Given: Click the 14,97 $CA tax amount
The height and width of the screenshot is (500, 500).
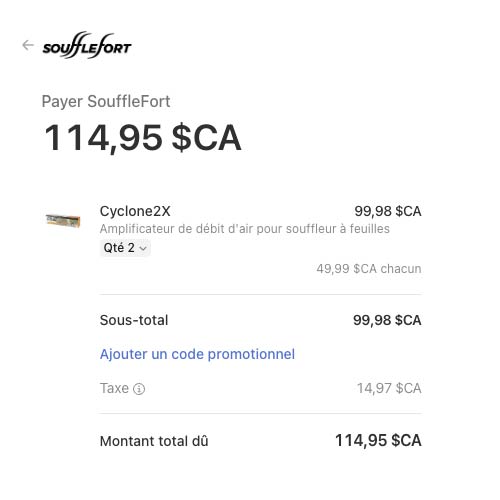Looking at the screenshot, I should 389,388.
